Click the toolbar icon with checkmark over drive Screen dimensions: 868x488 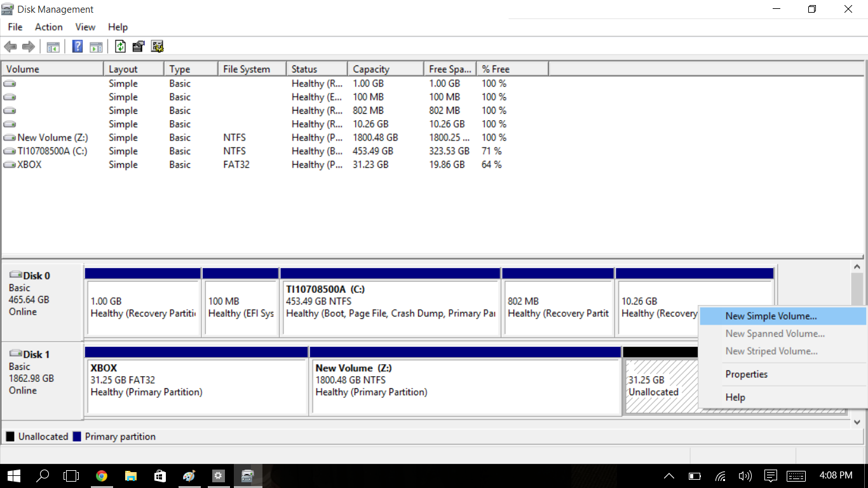tap(139, 46)
